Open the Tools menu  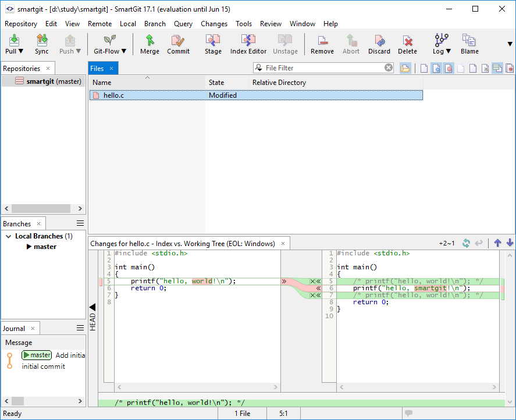coord(244,24)
